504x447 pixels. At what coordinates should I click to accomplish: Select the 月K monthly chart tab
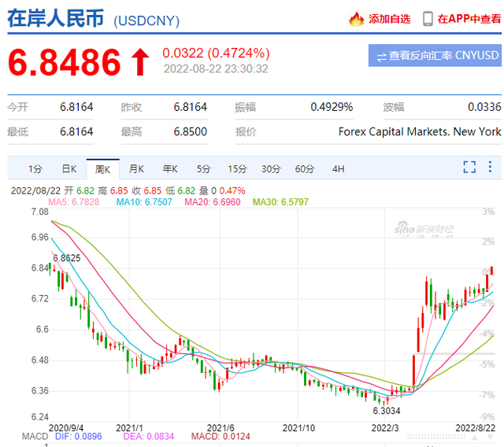[136, 168]
